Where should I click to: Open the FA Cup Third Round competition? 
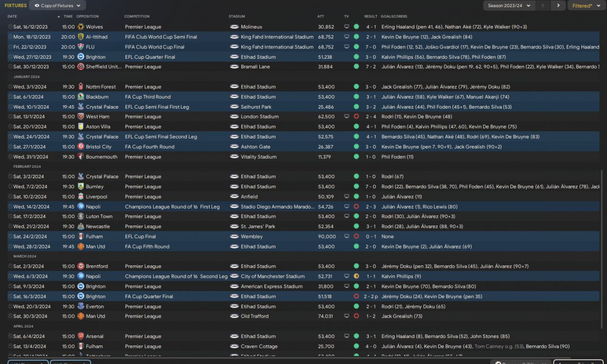[x=147, y=97]
